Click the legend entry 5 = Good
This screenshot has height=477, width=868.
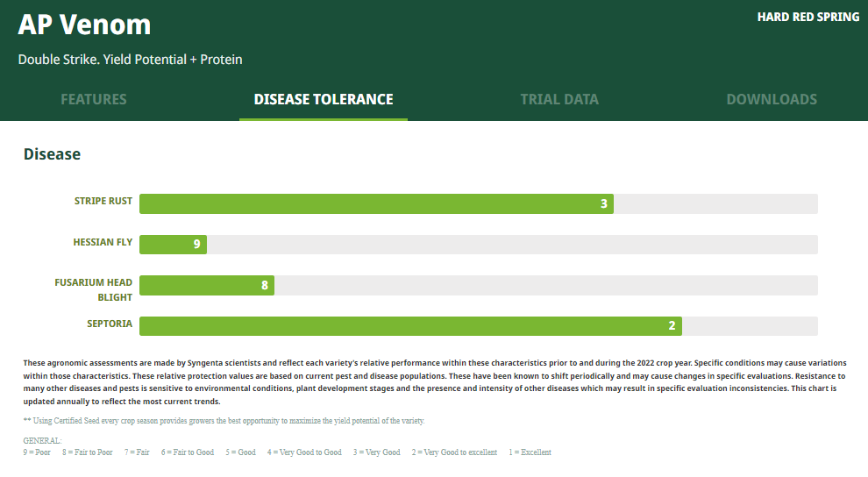241,452
